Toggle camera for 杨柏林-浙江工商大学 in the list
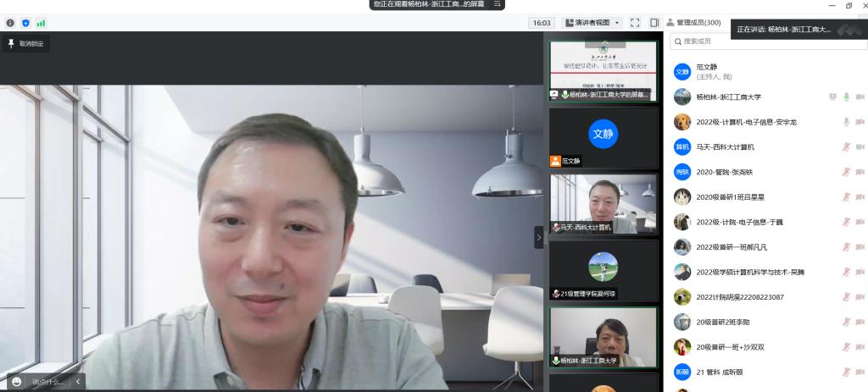 [860, 97]
